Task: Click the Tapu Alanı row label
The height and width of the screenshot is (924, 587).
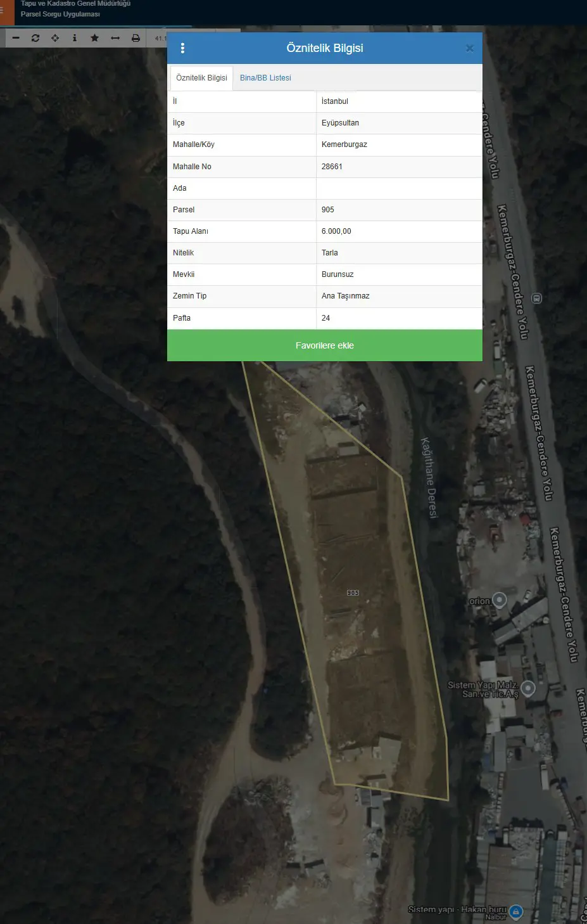Action: click(x=191, y=231)
